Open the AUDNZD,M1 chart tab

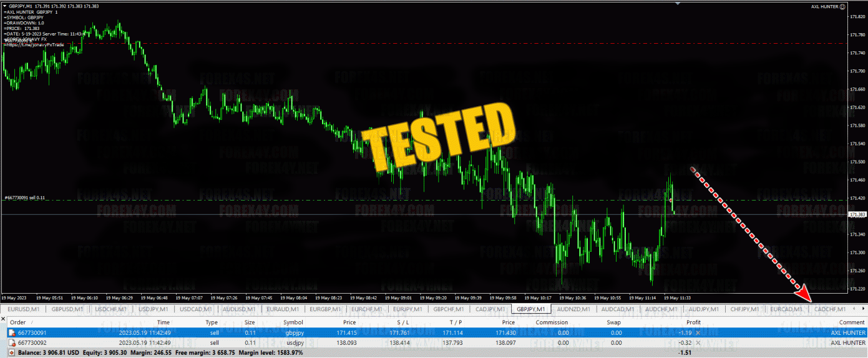[x=573, y=309]
